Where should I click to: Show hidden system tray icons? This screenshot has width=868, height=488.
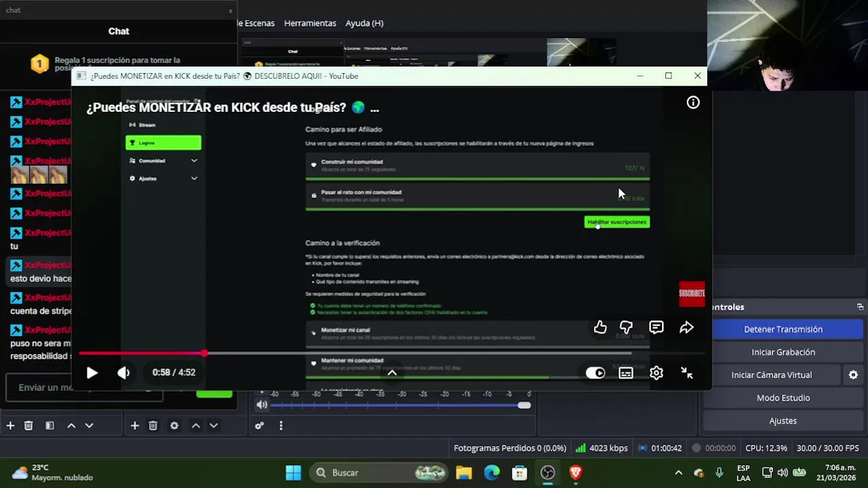(x=678, y=472)
